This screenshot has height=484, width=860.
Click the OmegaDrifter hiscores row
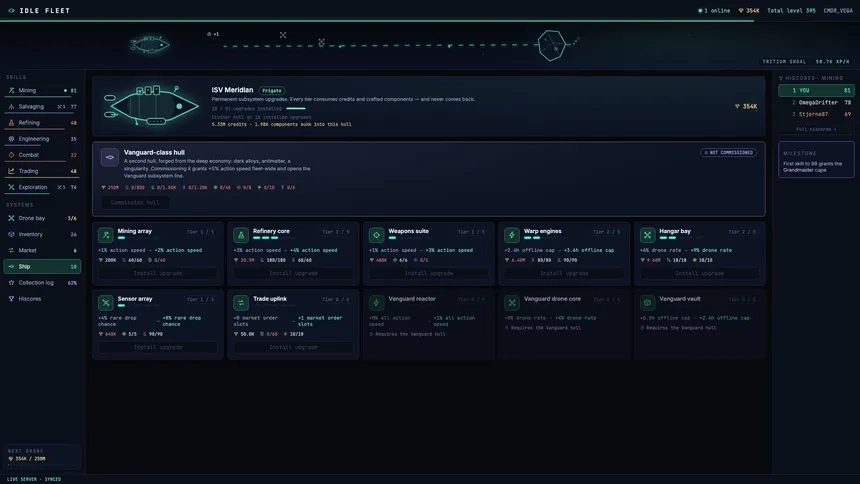[x=816, y=103]
